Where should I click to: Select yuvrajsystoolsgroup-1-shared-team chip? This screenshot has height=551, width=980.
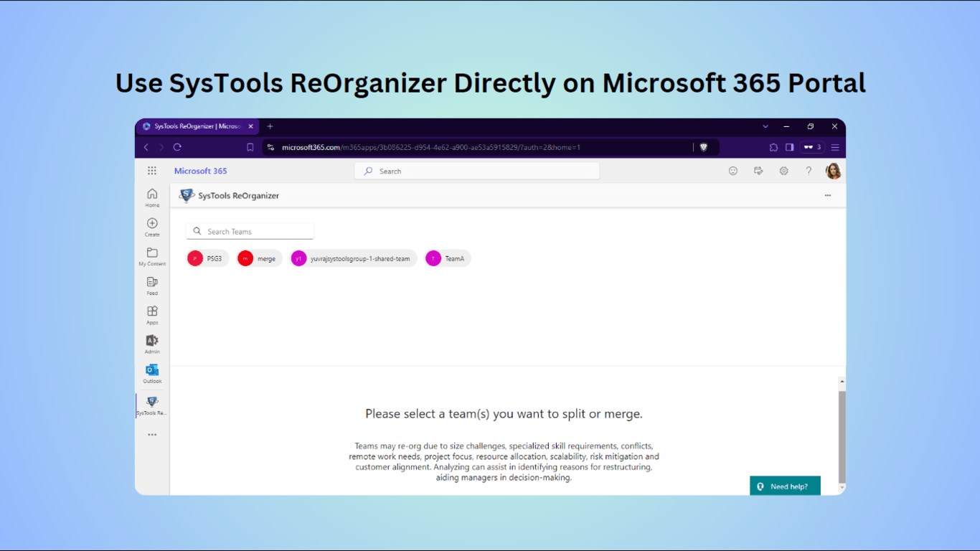[x=353, y=258]
